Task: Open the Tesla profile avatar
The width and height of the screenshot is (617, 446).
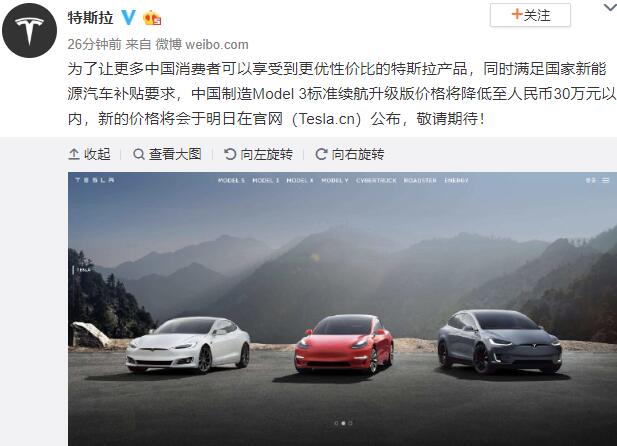Action: point(29,31)
